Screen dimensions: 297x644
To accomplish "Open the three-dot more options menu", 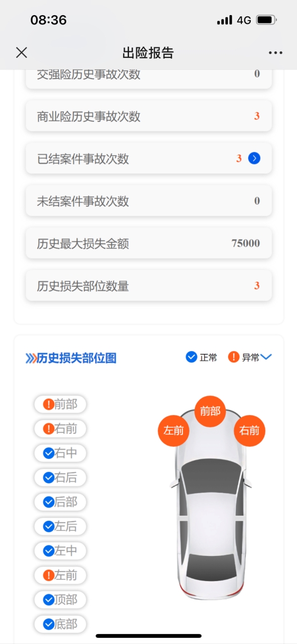I will tap(275, 53).
